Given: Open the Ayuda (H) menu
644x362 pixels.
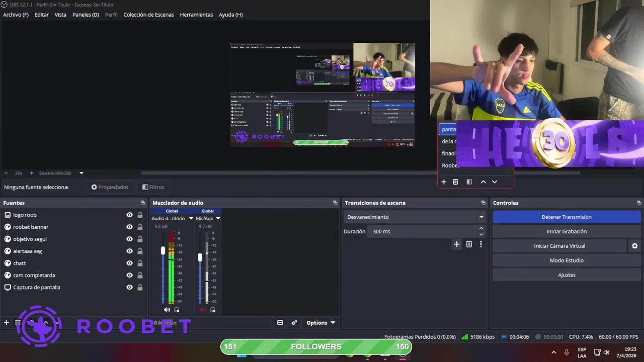Looking at the screenshot, I should [230, 15].
